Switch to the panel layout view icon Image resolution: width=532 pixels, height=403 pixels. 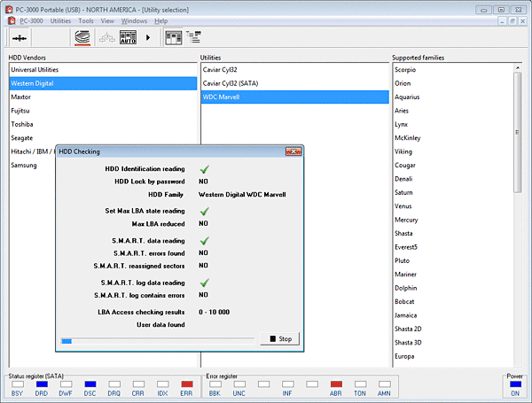click(173, 37)
